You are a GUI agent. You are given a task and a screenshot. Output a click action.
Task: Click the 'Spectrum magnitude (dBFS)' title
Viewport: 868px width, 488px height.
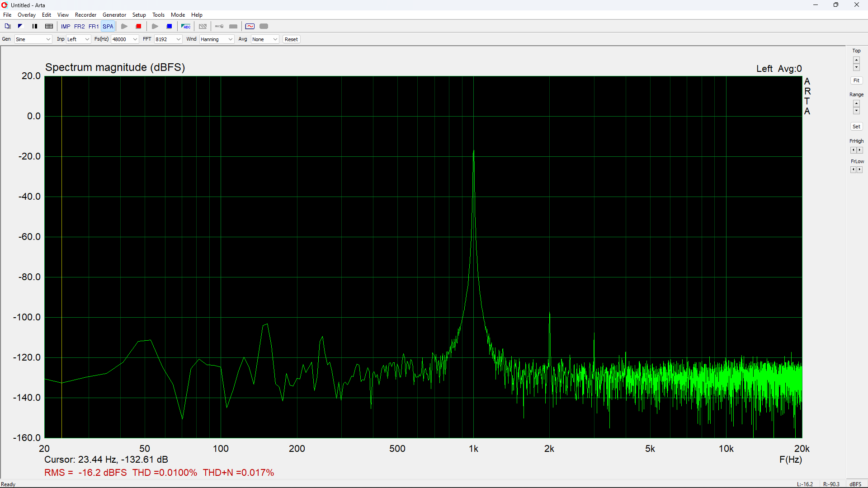pyautogui.click(x=115, y=67)
